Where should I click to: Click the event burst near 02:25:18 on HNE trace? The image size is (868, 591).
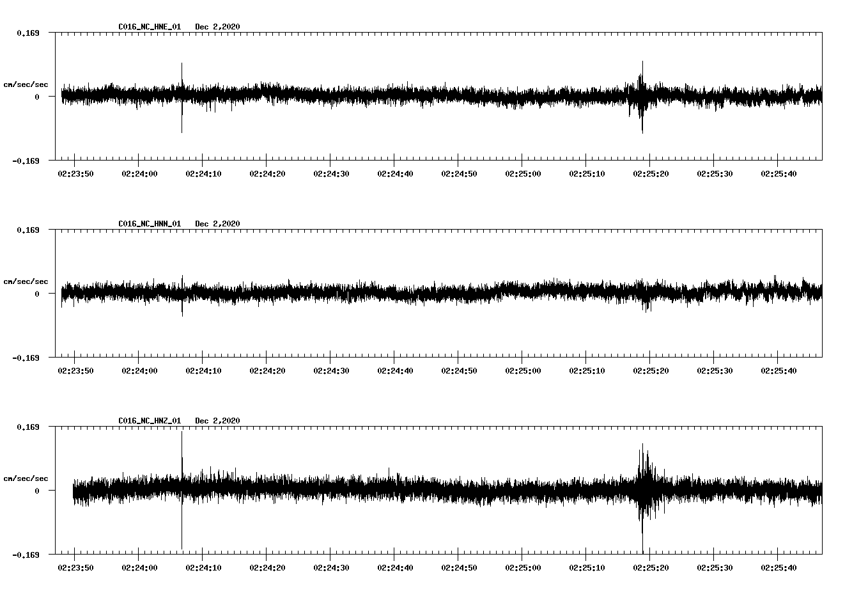click(641, 96)
